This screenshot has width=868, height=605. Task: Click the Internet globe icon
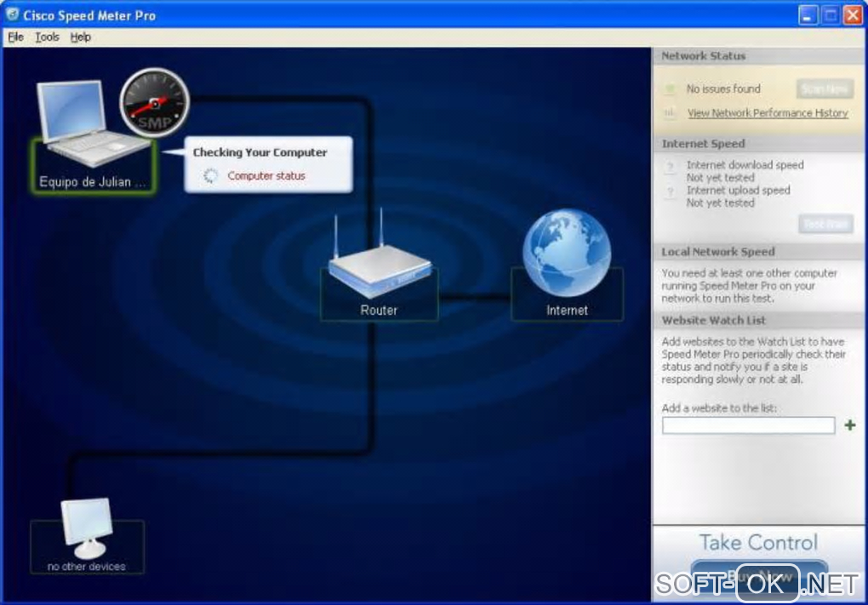[x=567, y=253]
